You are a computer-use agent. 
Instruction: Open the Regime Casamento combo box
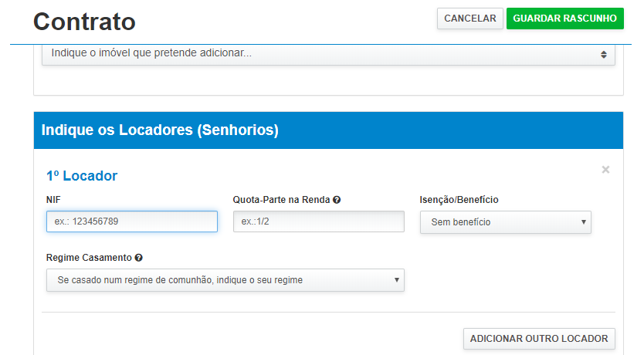point(225,280)
